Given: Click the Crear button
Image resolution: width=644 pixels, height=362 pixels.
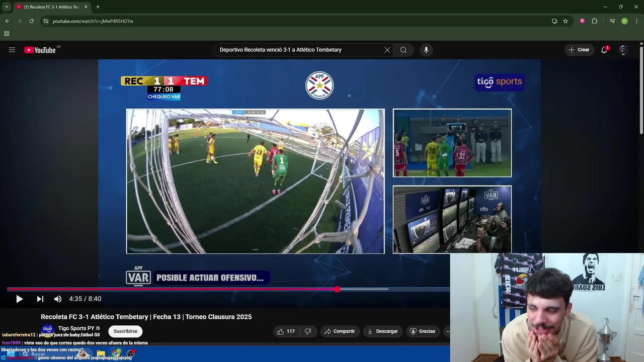Looking at the screenshot, I should pos(579,50).
